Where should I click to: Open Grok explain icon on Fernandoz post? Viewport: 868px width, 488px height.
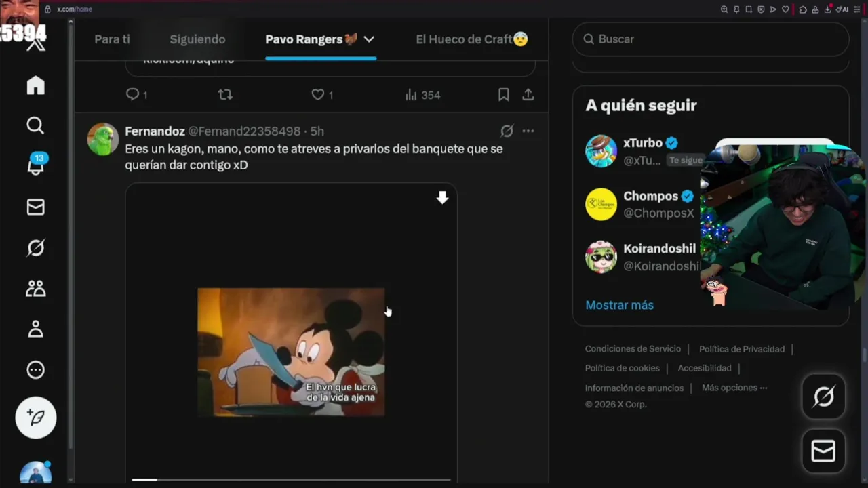coord(507,131)
